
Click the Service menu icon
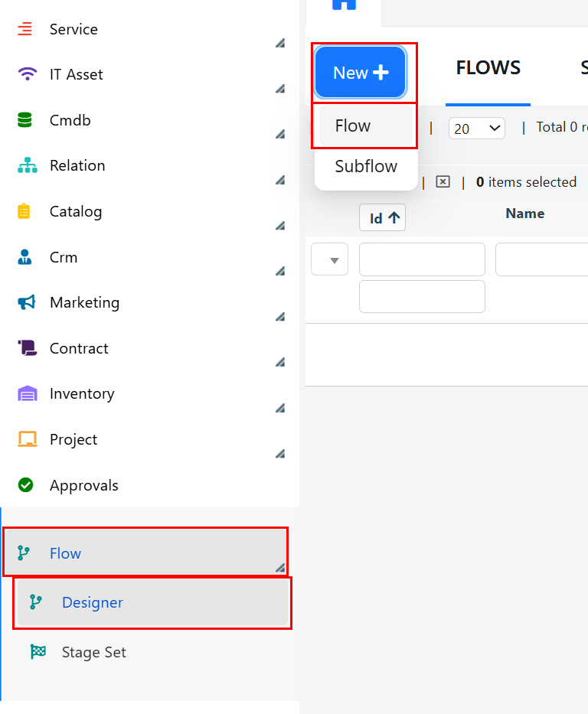24,28
